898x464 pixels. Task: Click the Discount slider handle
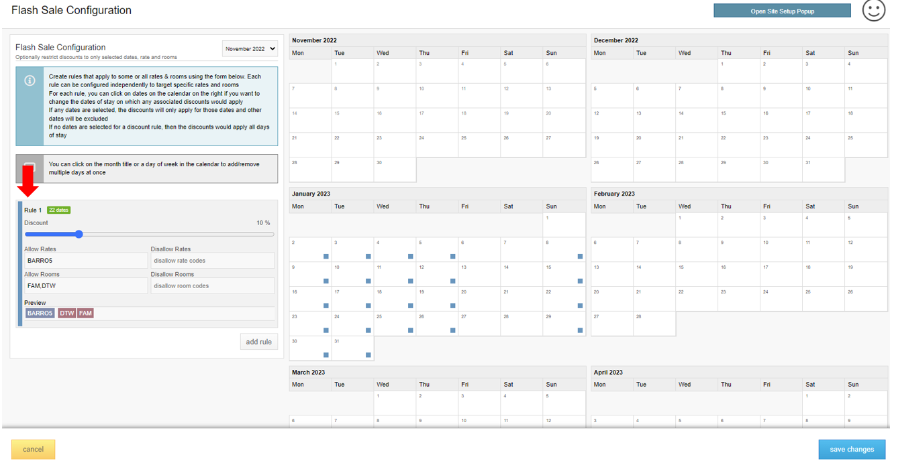(x=79, y=234)
